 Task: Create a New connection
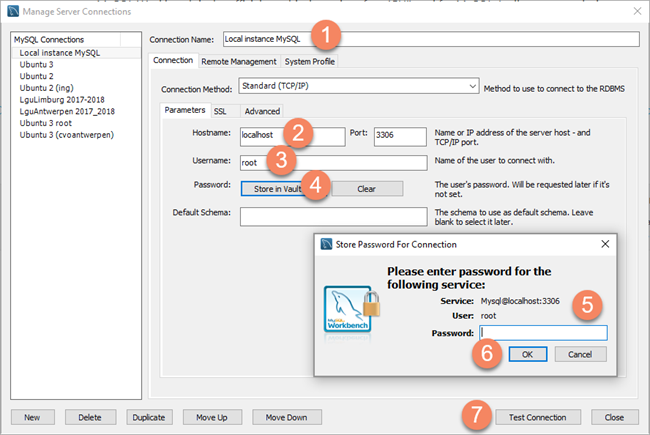[32, 417]
